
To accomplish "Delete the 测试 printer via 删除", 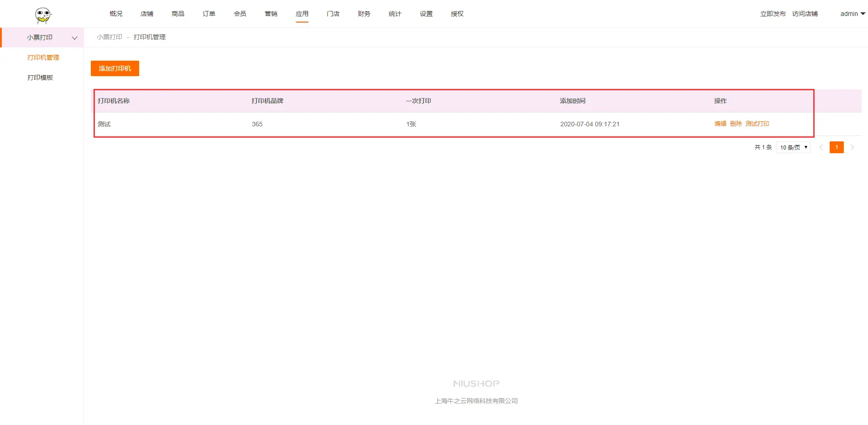I will [x=736, y=124].
